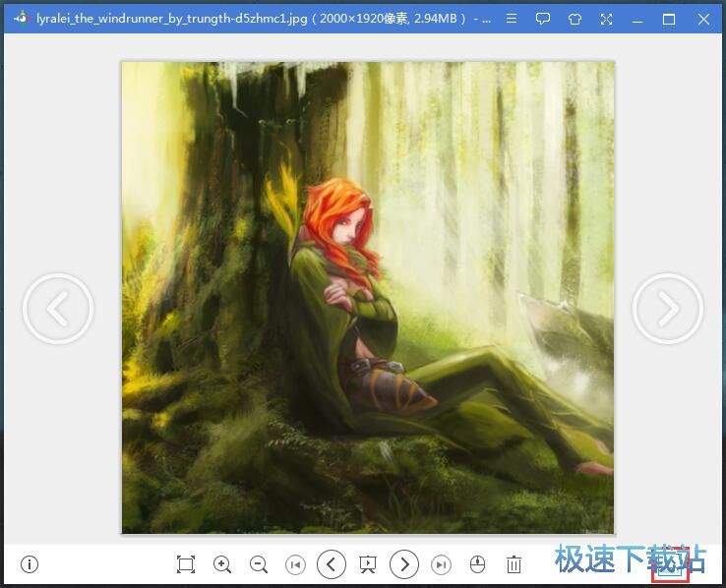Image resolution: width=726 pixels, height=588 pixels.
Task: Click the displayed Windrunner artwork
Action: tap(368, 297)
